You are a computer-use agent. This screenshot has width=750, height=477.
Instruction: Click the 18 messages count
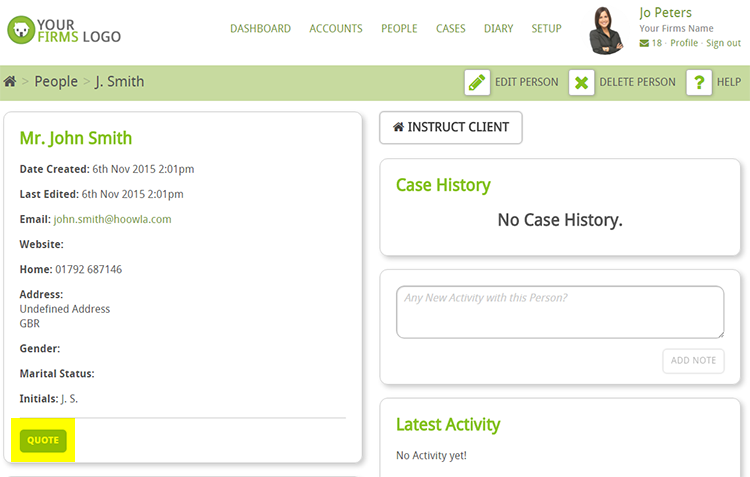657,43
